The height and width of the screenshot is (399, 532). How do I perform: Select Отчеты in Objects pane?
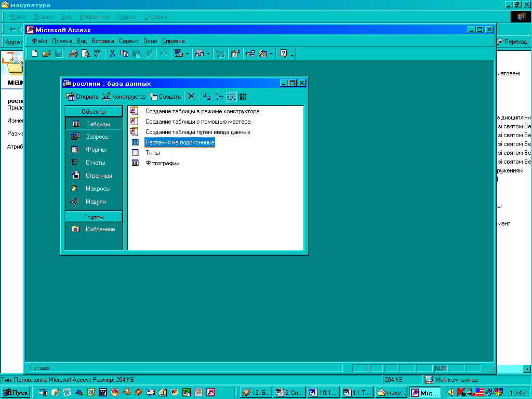pos(94,163)
